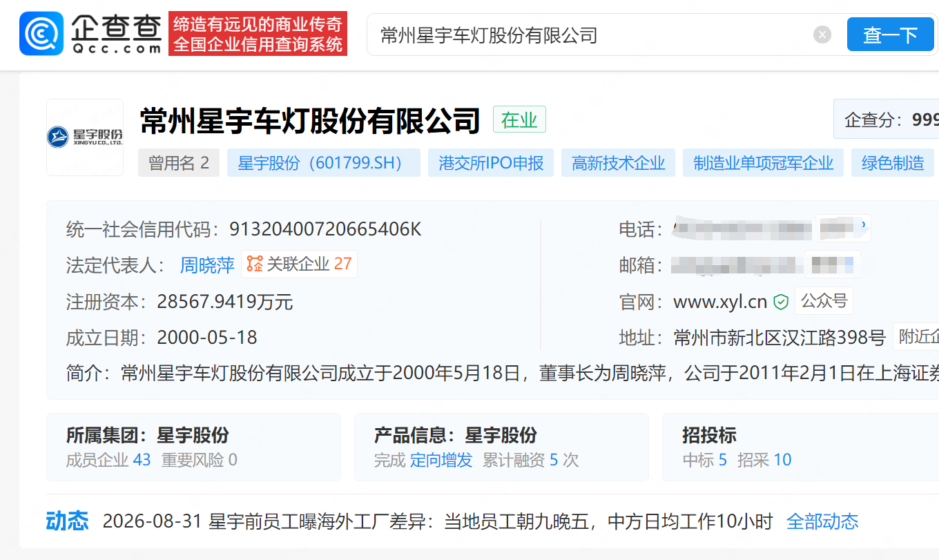Screen dimensions: 939x560
Task: Select the 在业 status tag
Action: click(519, 119)
